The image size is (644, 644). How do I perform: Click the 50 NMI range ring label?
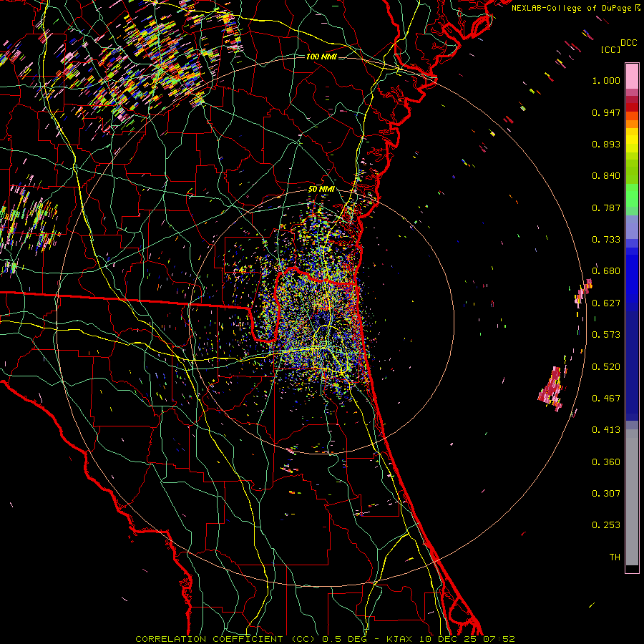pos(321,190)
